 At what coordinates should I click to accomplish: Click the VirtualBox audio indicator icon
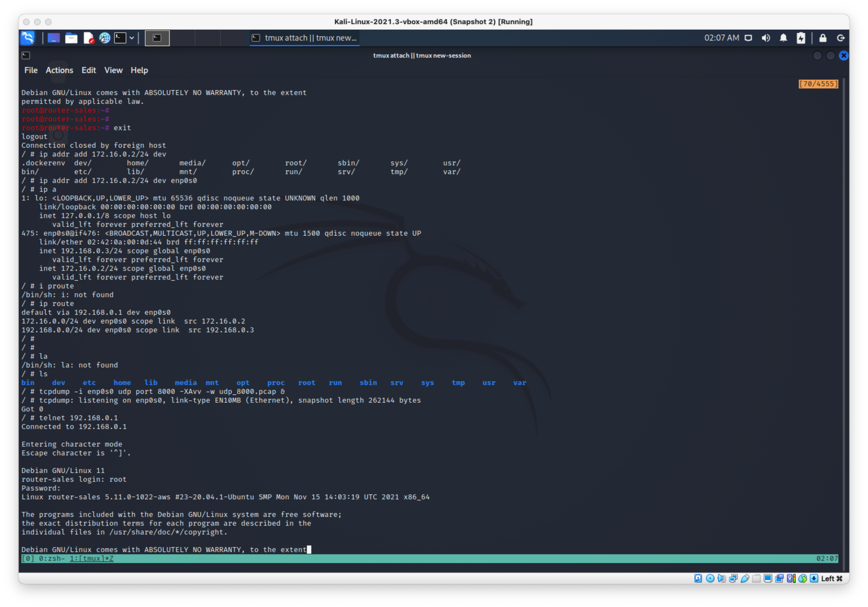click(x=721, y=578)
